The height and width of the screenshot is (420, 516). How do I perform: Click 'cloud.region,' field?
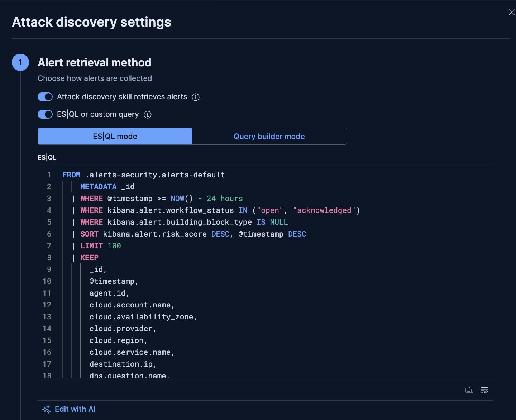click(118, 340)
